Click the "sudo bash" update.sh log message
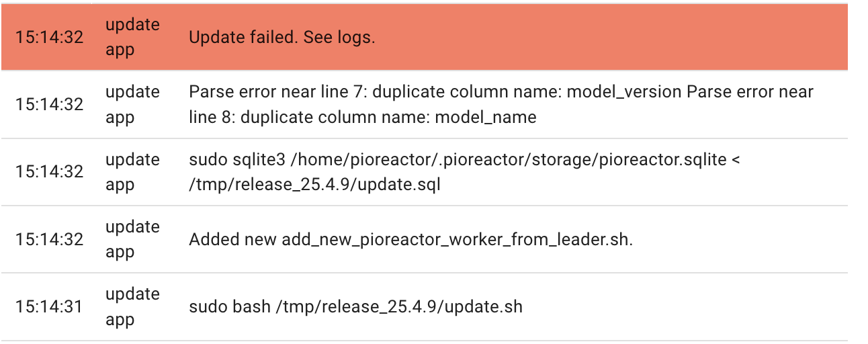 pyautogui.click(x=355, y=307)
